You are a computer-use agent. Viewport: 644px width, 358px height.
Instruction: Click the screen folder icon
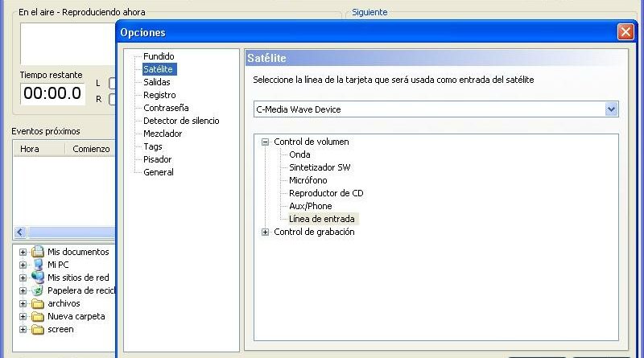(x=37, y=329)
